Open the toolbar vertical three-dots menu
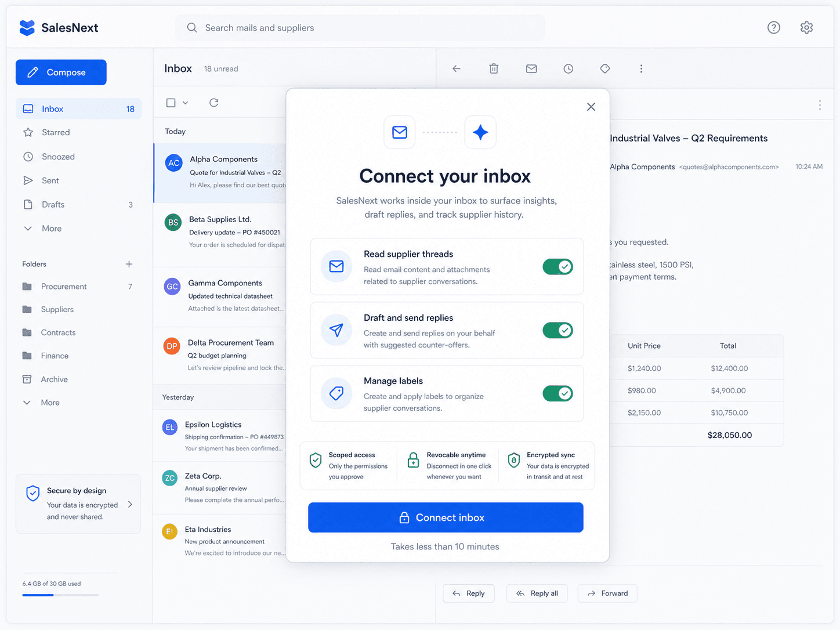Image resolution: width=840 pixels, height=630 pixels. coord(641,68)
